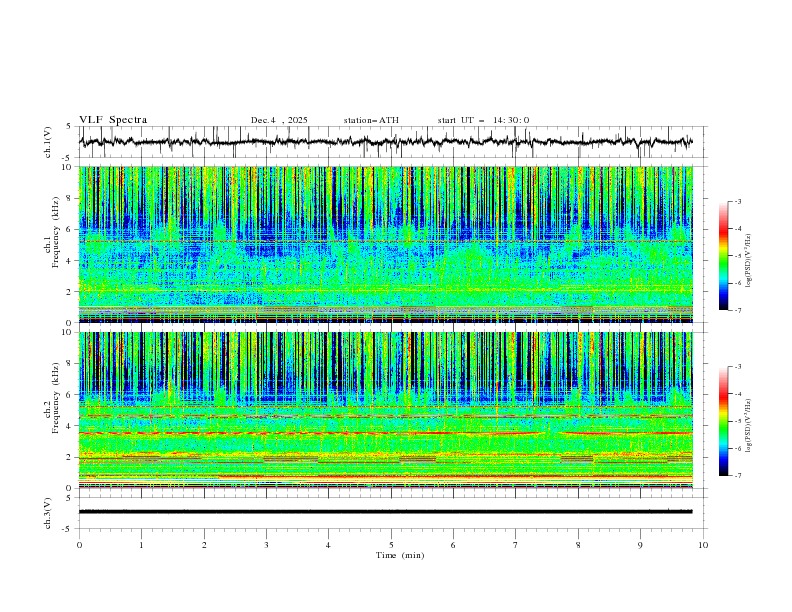
Task: Click ch.2 frequency axis tick "2"
Action: [x=70, y=457]
